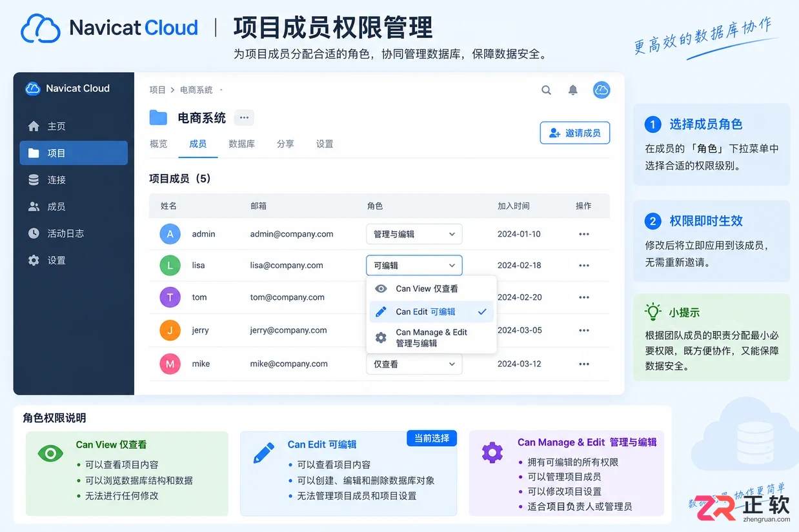
Task: Select the 成员 tab under 电商系统
Action: [x=197, y=144]
